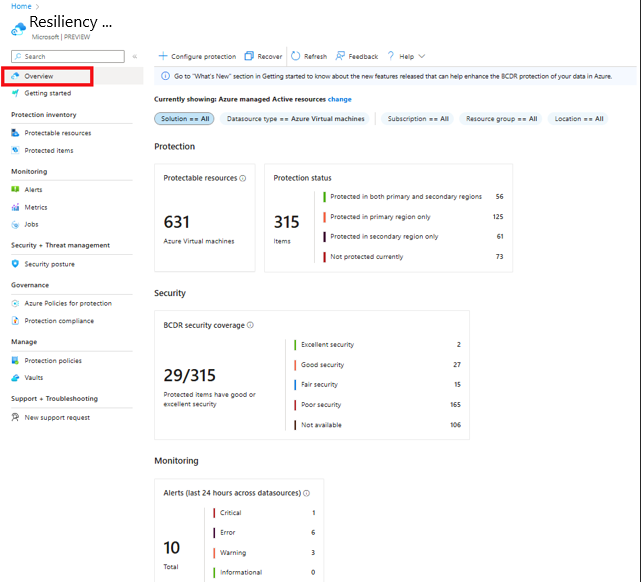The height and width of the screenshot is (582, 641).
Task: Open the Subscription == All filter
Action: [418, 119]
